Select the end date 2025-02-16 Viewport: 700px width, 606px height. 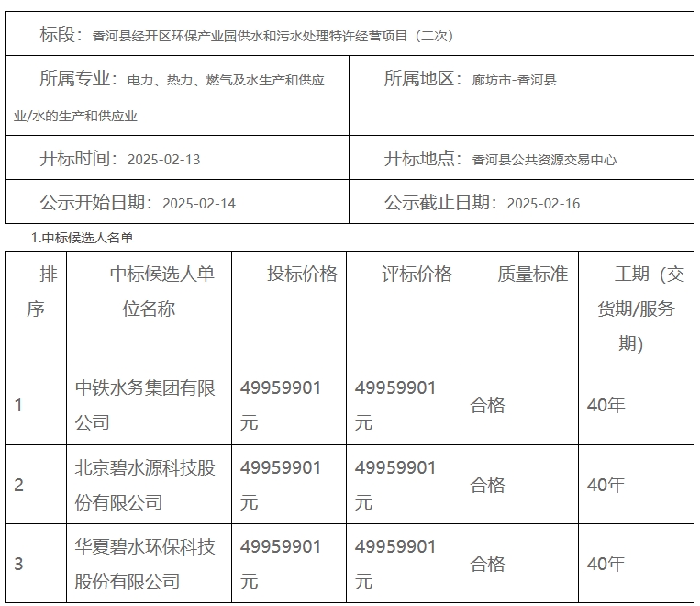click(544, 204)
